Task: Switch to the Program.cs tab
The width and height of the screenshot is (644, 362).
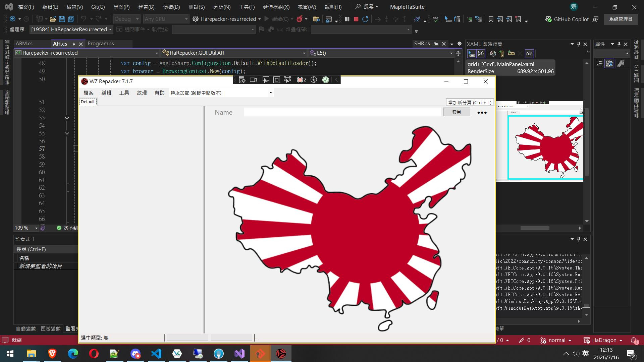Action: [x=101, y=44]
